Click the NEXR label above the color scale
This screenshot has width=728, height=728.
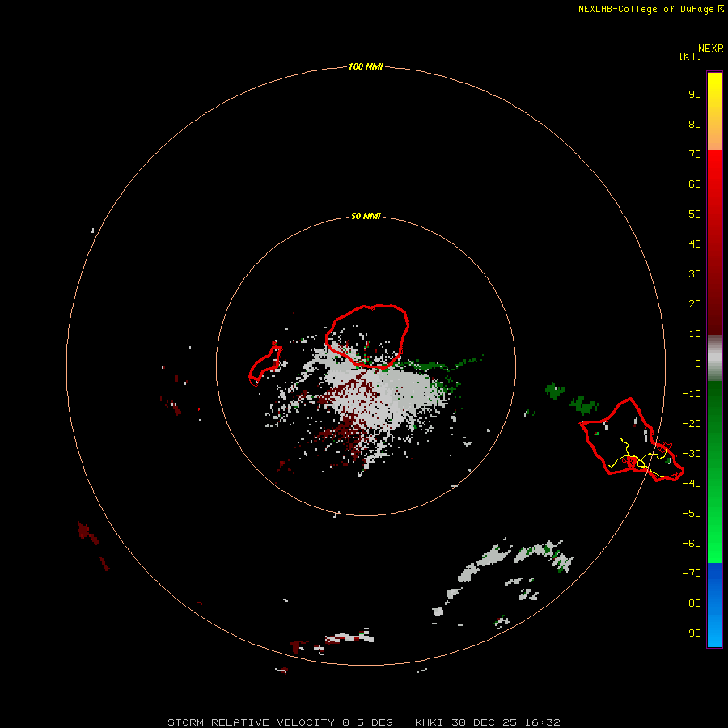click(711, 49)
